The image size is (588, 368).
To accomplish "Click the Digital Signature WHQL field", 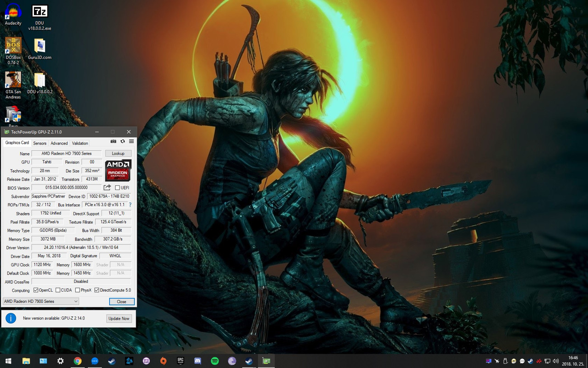I will [115, 256].
